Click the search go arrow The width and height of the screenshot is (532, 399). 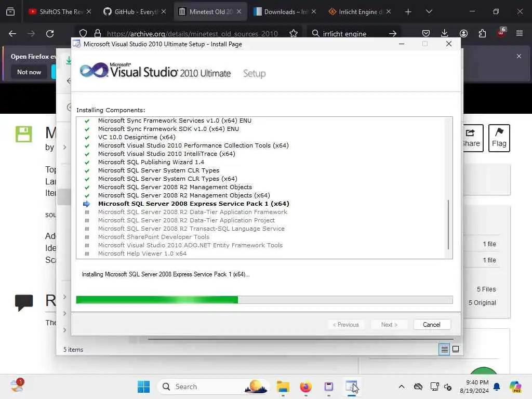393,34
